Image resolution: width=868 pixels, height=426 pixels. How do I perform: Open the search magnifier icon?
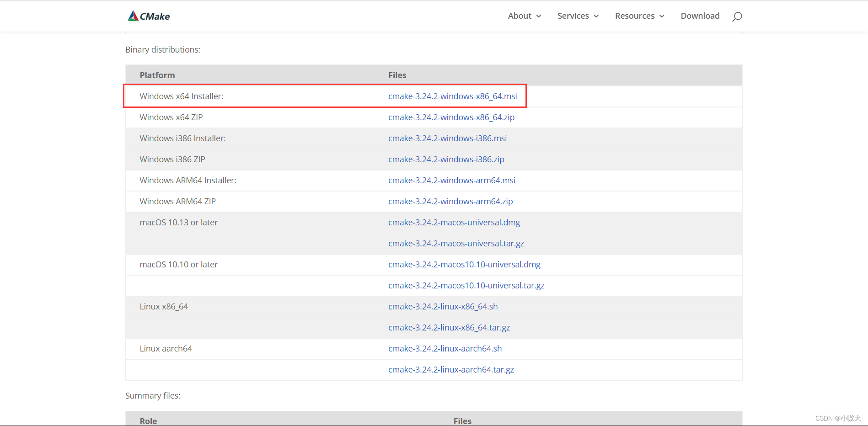(x=737, y=16)
